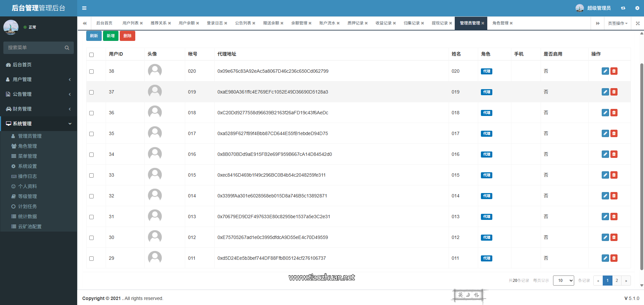Click the page vertical scrollbar
The width and height of the screenshot is (644, 305).
[x=642, y=167]
